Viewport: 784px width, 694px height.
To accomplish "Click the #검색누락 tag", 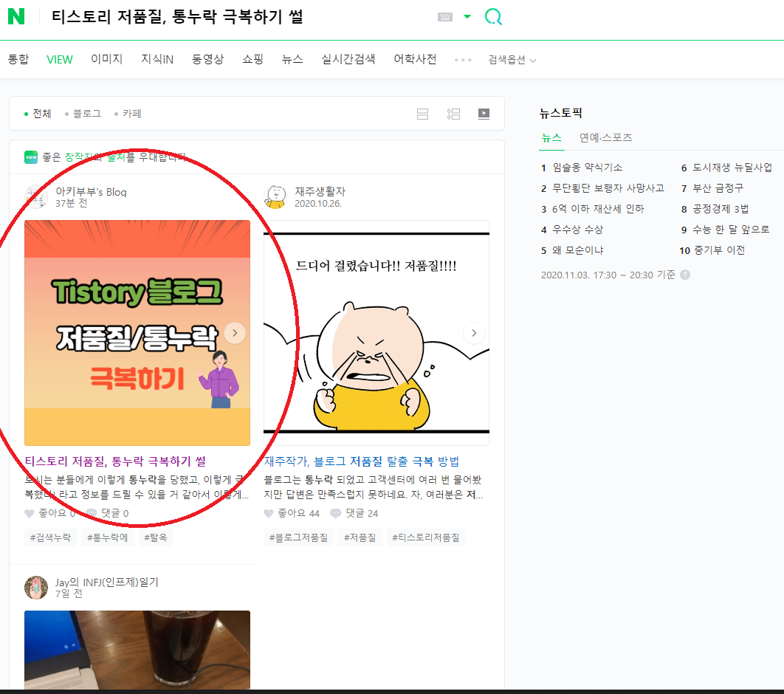I will tap(50, 537).
